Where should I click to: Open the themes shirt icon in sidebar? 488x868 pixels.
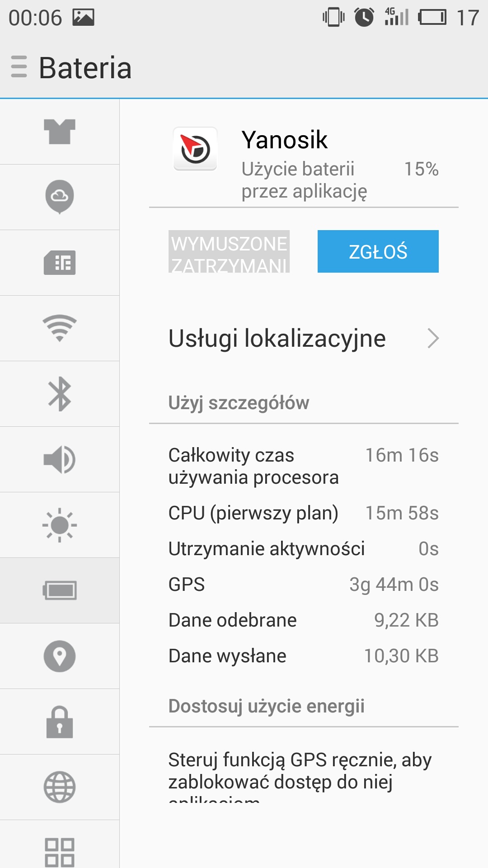tap(60, 132)
